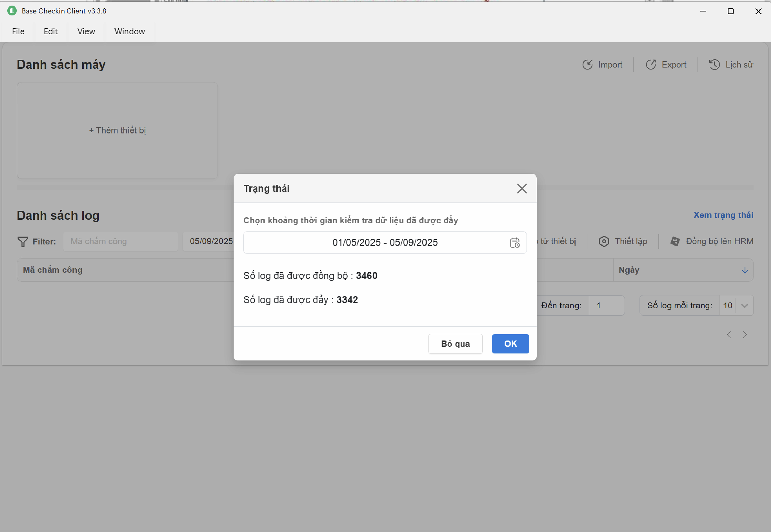
Task: Click the Import icon
Action: (587, 65)
